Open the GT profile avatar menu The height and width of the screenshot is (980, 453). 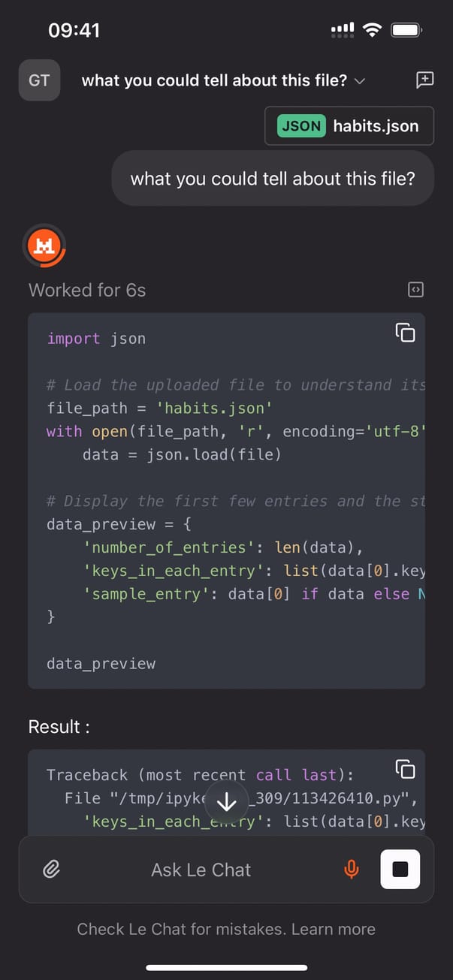pos(39,80)
